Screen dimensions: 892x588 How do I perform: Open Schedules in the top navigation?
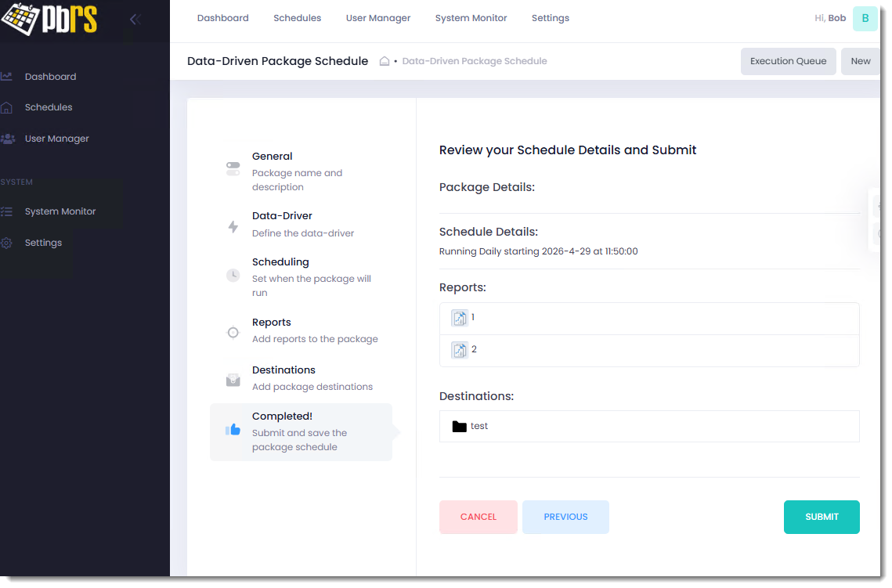297,18
